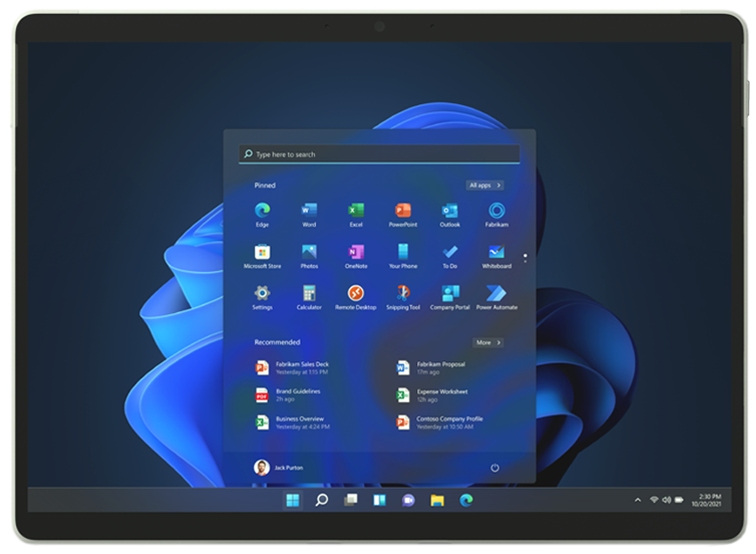Launch the Snipping Tool
The height and width of the screenshot is (554, 756).
coord(403,298)
